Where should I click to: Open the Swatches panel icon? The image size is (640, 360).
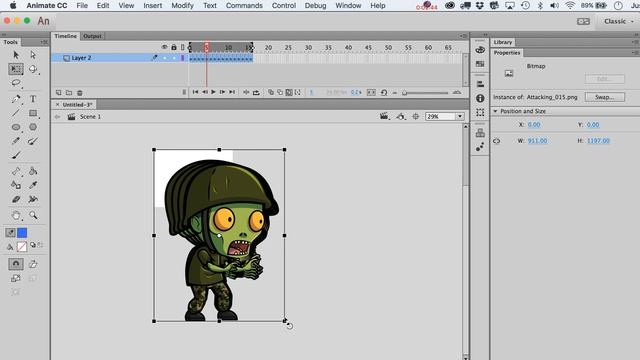point(480,64)
